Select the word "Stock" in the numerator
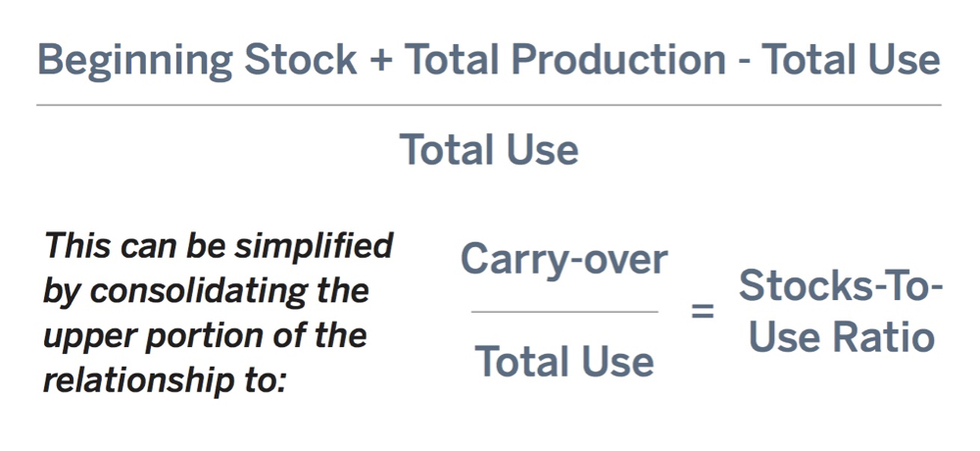980x451 pixels. coord(301,60)
